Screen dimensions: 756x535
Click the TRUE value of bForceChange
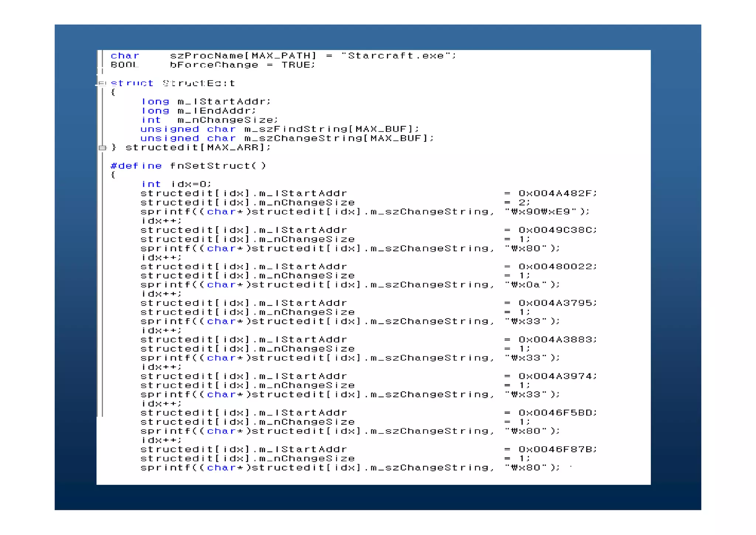point(297,65)
